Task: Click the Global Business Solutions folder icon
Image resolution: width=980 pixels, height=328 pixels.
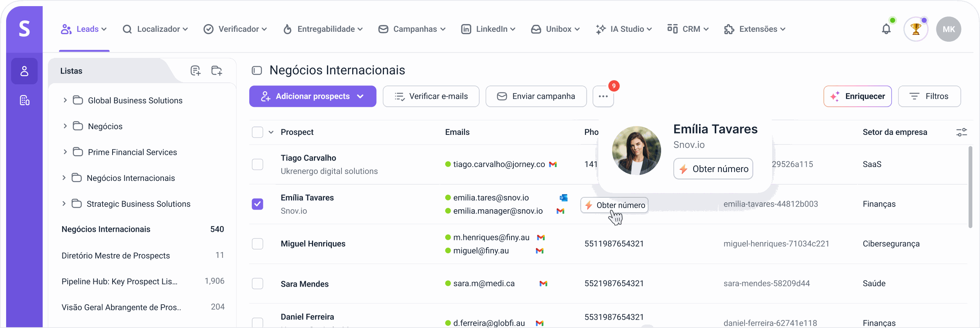Action: pos(78,100)
